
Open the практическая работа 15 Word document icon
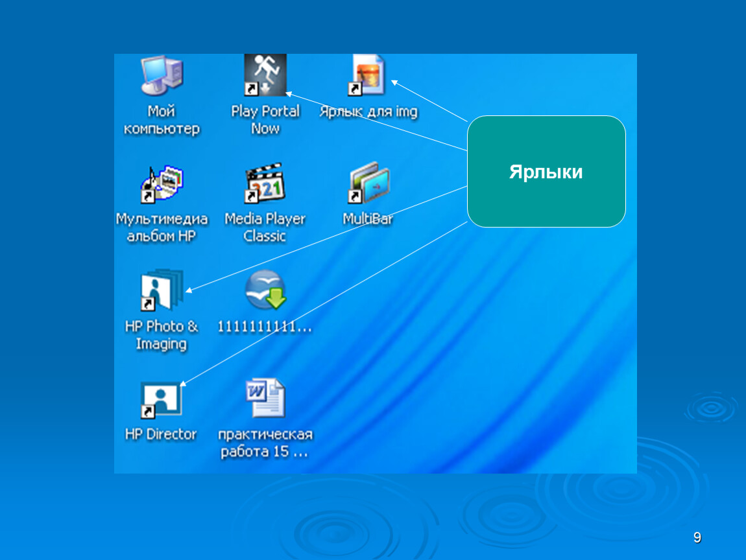[265, 398]
